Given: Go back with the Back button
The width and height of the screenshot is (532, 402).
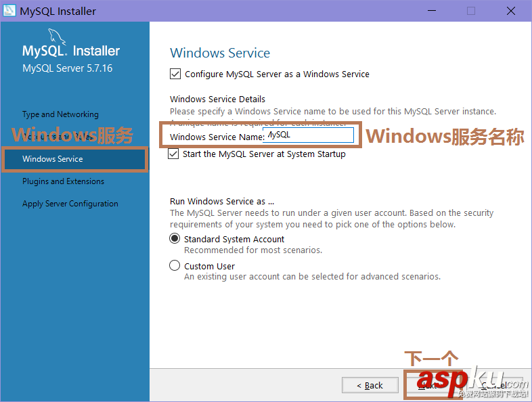Looking at the screenshot, I should tap(370, 385).
